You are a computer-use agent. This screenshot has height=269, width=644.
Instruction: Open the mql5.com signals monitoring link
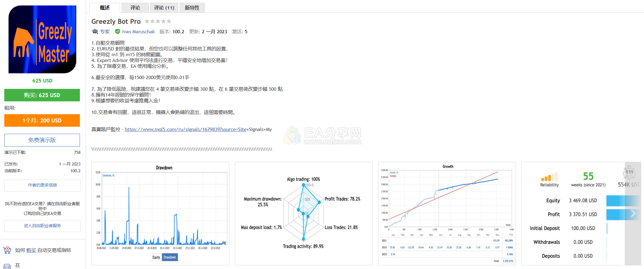coord(185,129)
